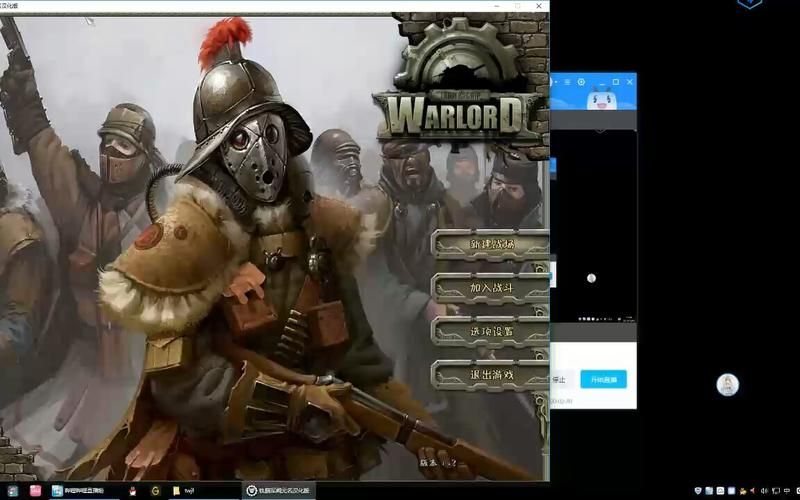Start a new battlefield with 新建战场
The height and width of the screenshot is (500, 800).
tap(491, 244)
